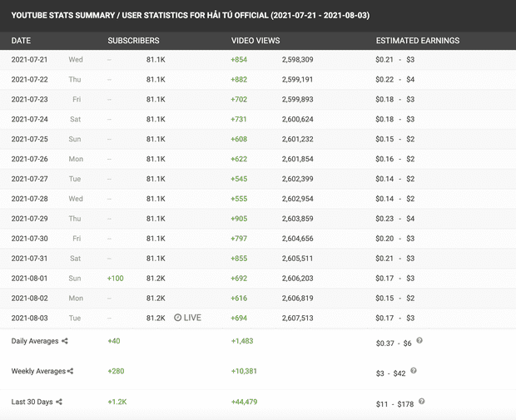Click the VIDEO VIEWS column header
Screen dimensions: 516x420
(x=256, y=41)
